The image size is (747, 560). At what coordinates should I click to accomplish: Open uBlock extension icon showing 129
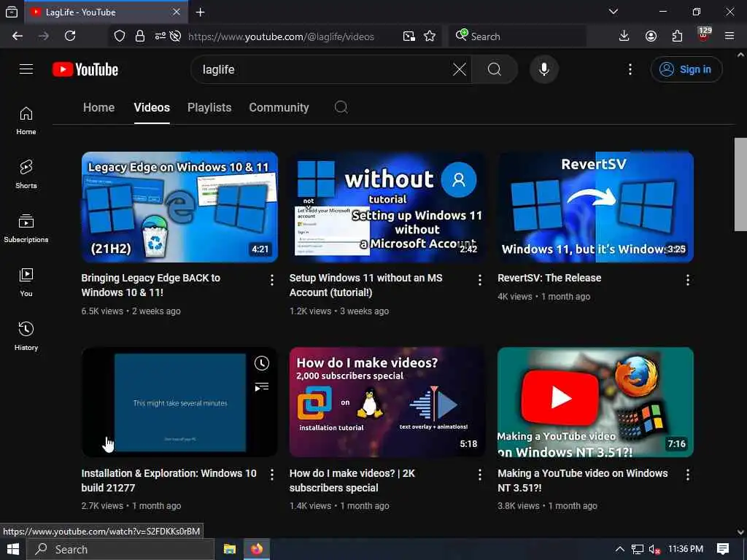pyautogui.click(x=704, y=35)
